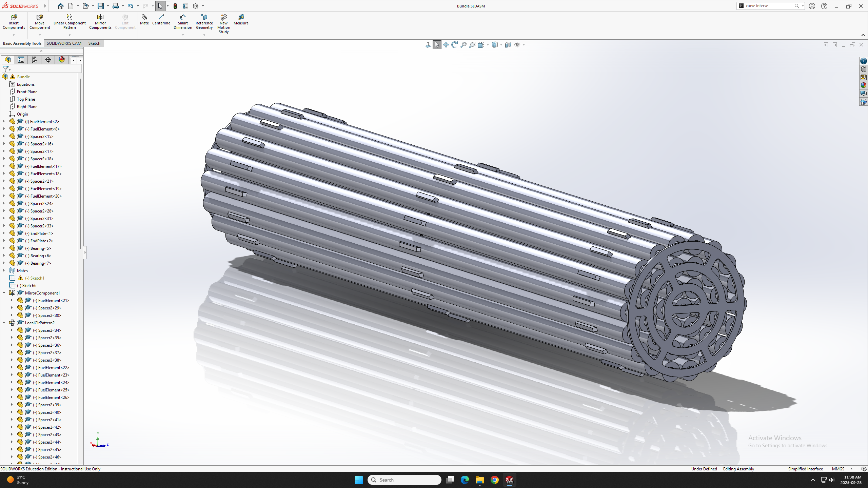Save the Bundle assembly document
868x488 pixels.
pos(101,6)
